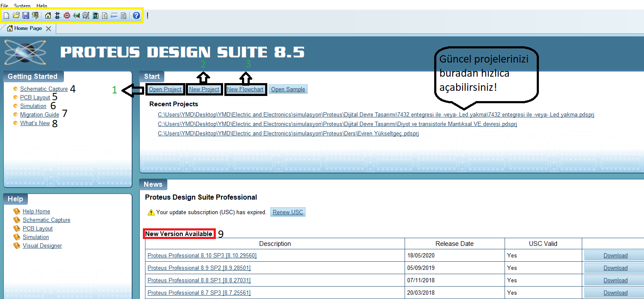Viewport: 644px width, 299px height.
Task: Click the blue Help question mark icon
Action: (136, 16)
